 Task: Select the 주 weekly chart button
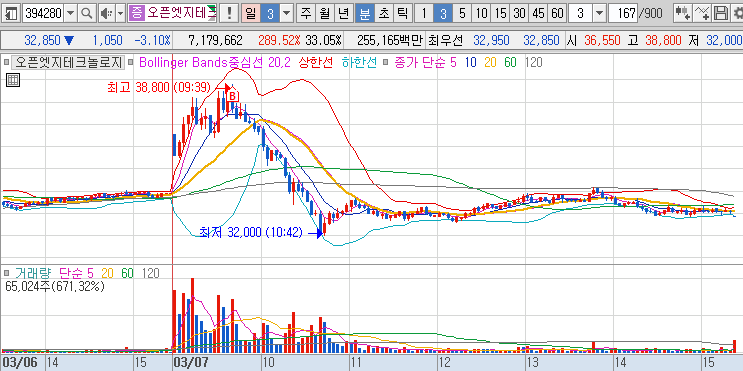click(x=305, y=13)
